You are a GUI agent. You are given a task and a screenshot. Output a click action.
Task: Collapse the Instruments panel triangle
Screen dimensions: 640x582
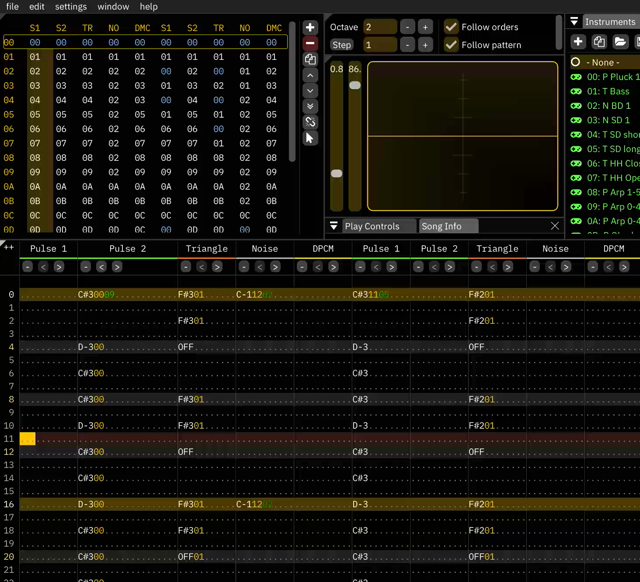[x=574, y=21]
